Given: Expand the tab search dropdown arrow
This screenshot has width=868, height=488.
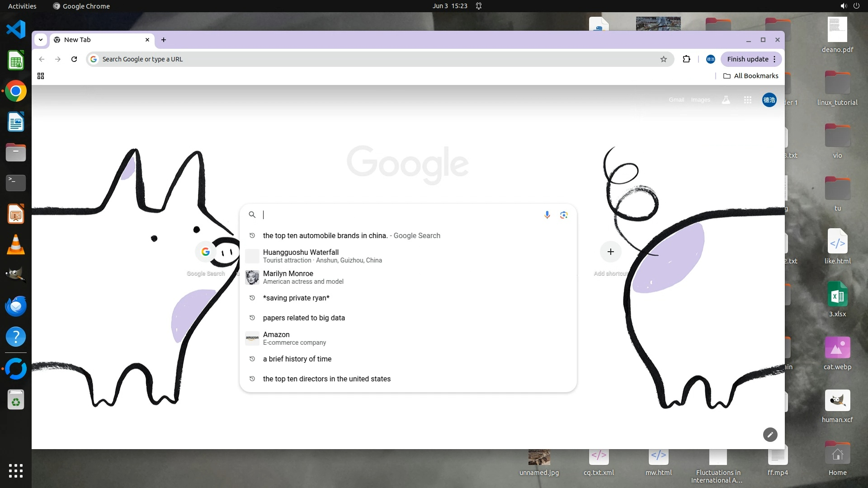Looking at the screenshot, I should 41,40.
